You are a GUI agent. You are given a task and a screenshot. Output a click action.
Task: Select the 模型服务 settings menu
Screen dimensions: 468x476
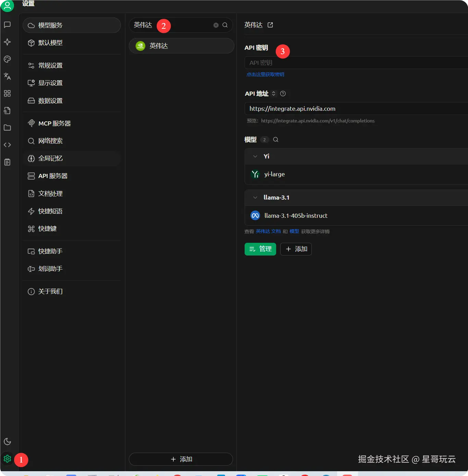click(72, 25)
